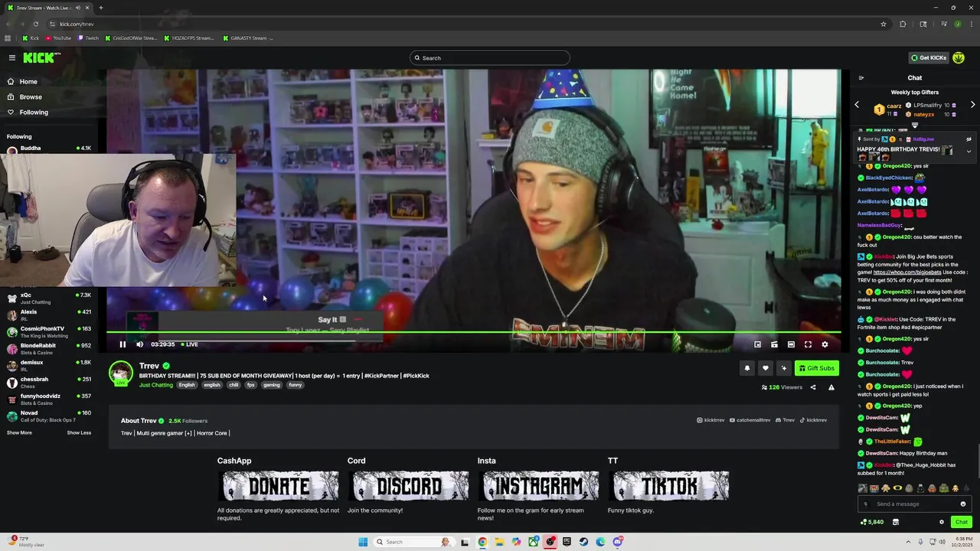The image size is (980, 551).
Task: Select the English category tag
Action: pos(187,385)
